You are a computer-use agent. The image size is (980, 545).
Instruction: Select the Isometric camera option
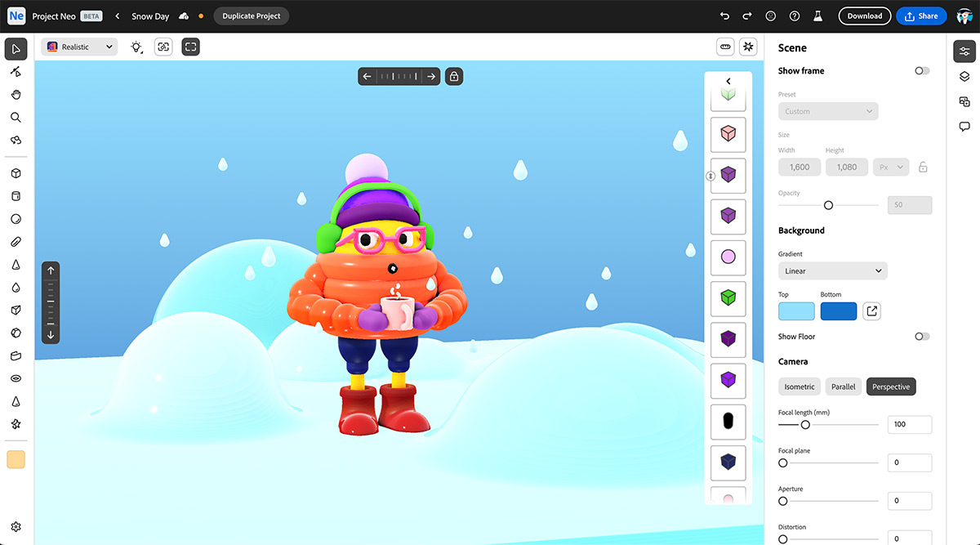[800, 386]
